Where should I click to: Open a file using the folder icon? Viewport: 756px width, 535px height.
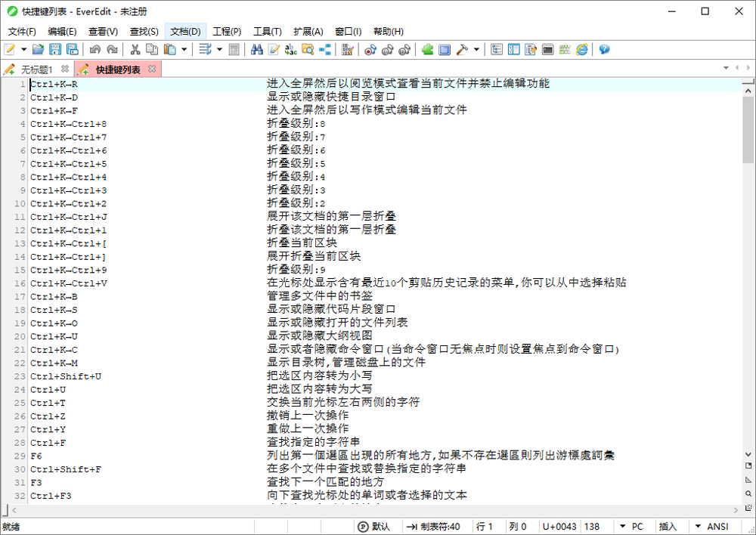coord(39,50)
